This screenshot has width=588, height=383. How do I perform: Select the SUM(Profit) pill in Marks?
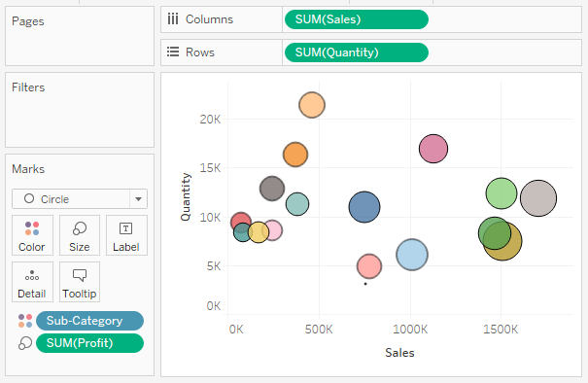[x=89, y=343]
